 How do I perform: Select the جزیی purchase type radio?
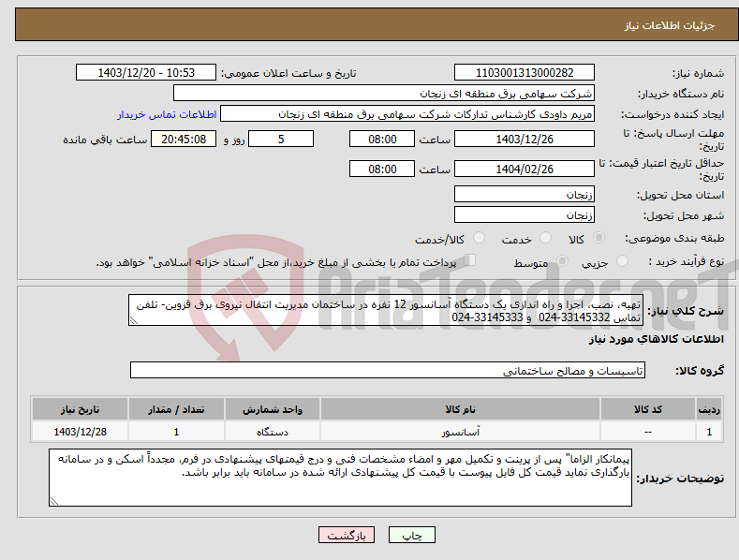pos(622,260)
